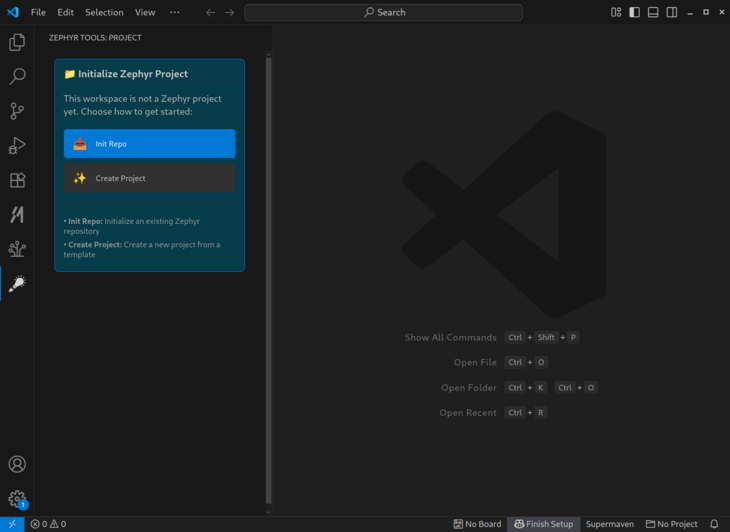Open the Supermaven sidebar icon
The height and width of the screenshot is (532, 730).
pyautogui.click(x=17, y=215)
